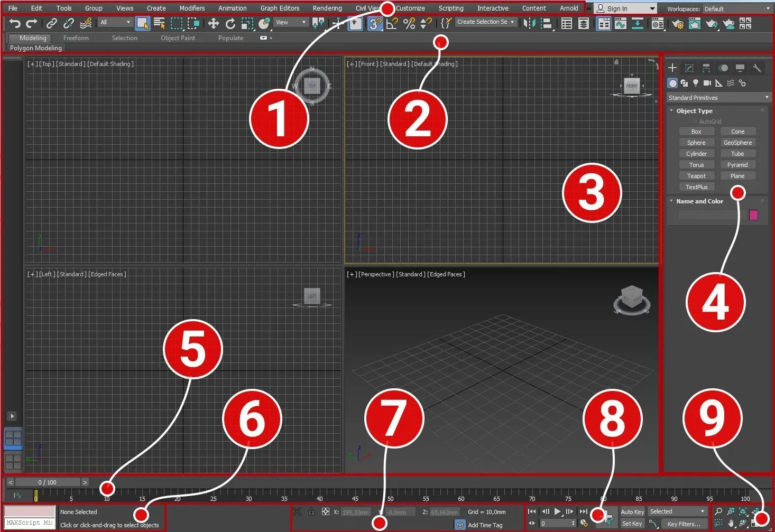
Task: Switch to the Freeform ribbon tab
Action: (76, 38)
